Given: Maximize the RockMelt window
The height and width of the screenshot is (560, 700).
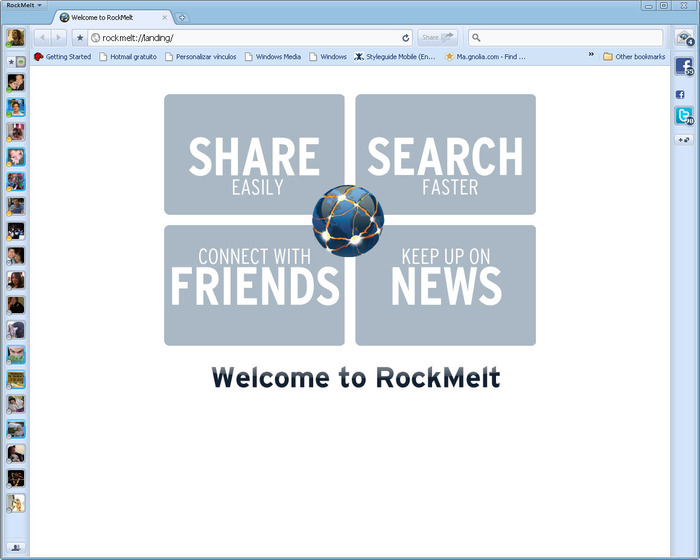Looking at the screenshot, I should pos(664,5).
